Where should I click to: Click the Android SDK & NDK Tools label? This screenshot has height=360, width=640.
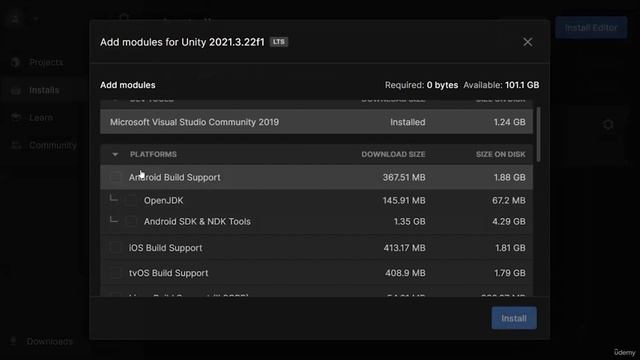pyautogui.click(x=197, y=221)
